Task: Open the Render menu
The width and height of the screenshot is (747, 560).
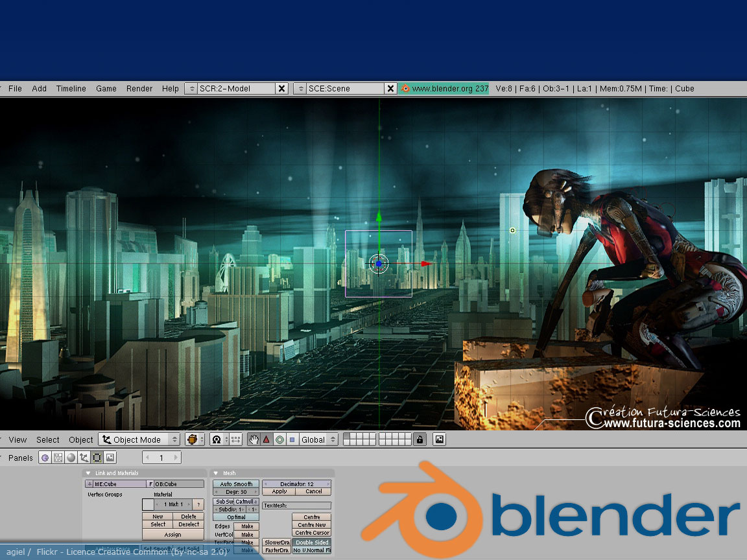Action: coord(139,89)
